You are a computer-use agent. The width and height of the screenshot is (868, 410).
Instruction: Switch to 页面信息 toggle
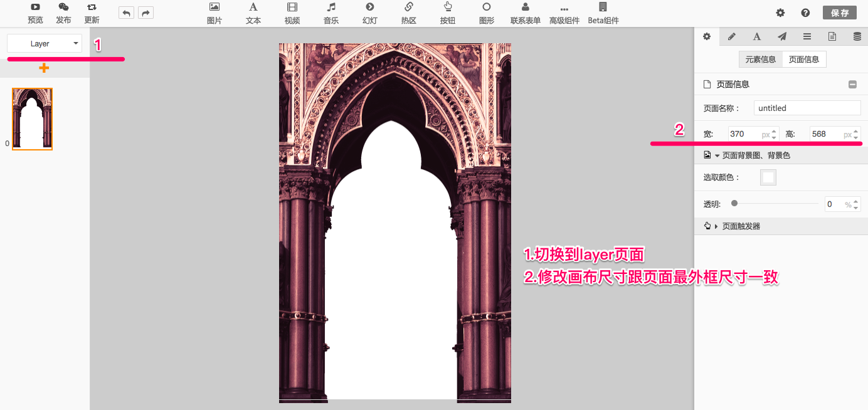[804, 60]
